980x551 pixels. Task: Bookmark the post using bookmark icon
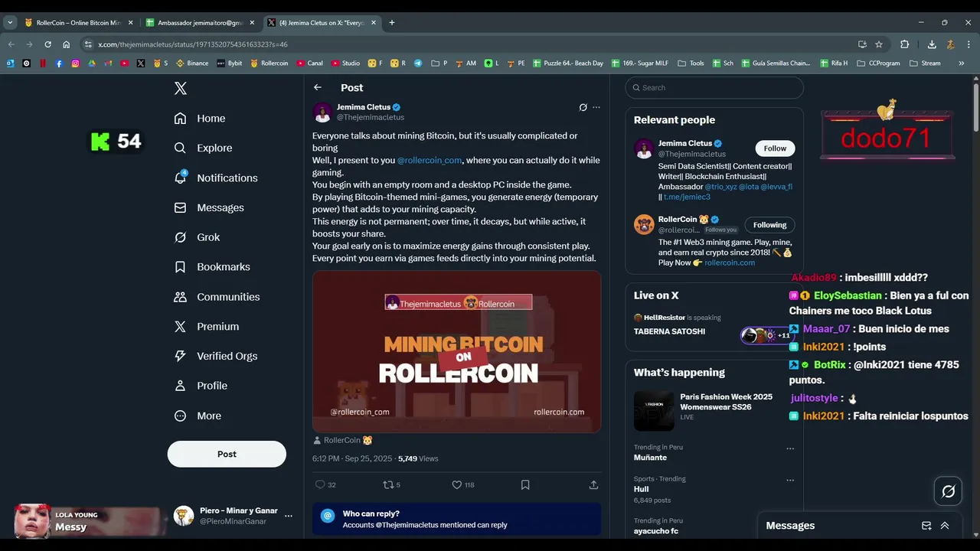(525, 484)
